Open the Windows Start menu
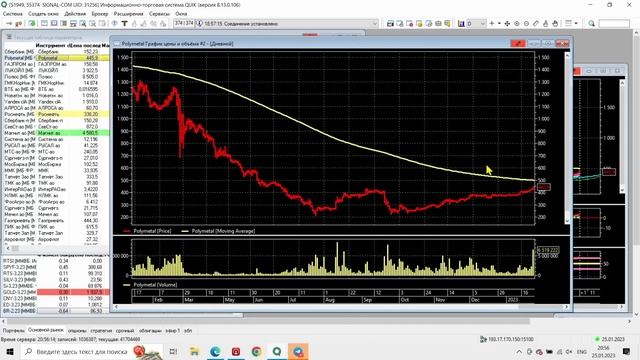This screenshot has height=360, width=640. 9,351
